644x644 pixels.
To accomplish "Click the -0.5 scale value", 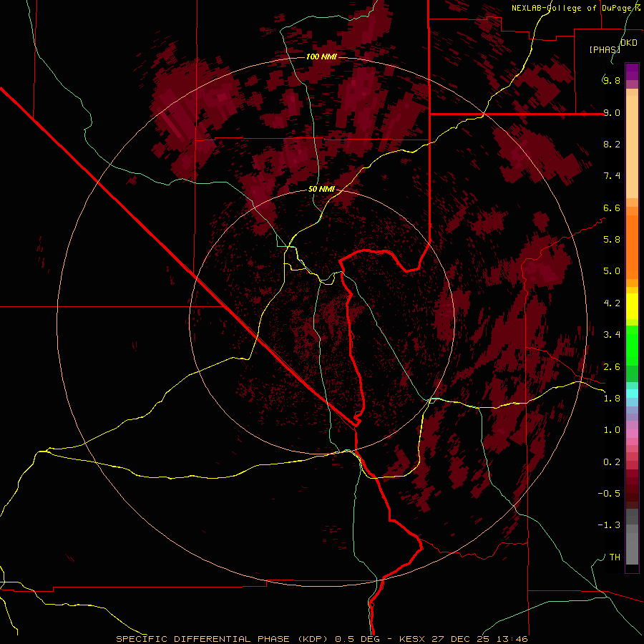I will pos(609,494).
